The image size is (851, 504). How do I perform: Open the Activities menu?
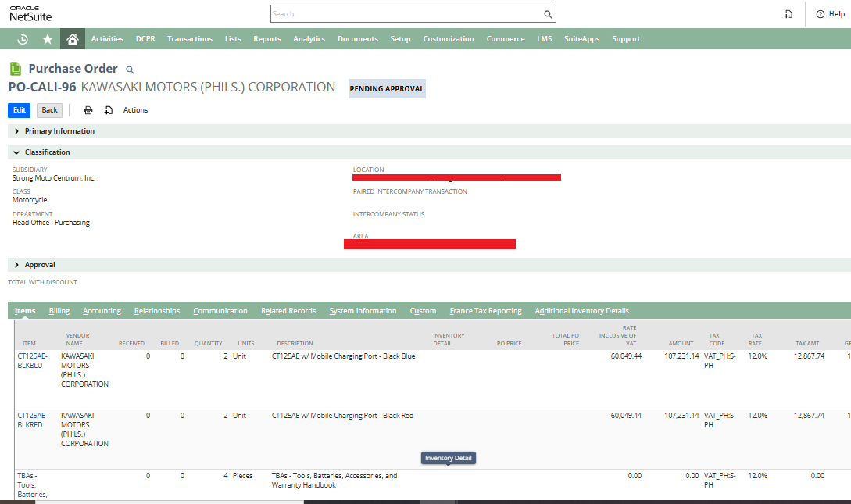(x=107, y=39)
